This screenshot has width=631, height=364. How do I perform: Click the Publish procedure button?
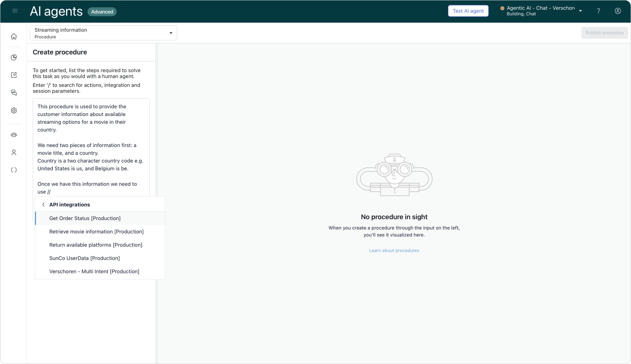[604, 33]
